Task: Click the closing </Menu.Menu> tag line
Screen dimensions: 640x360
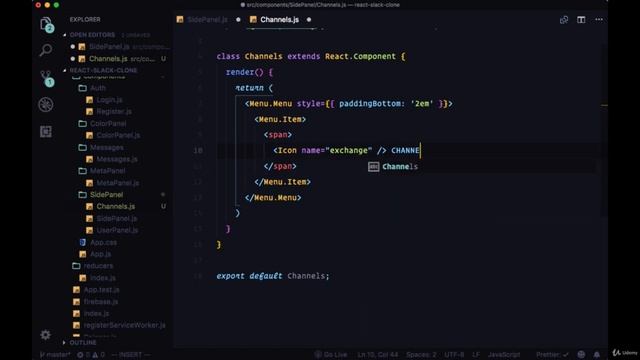Action: coord(273,198)
